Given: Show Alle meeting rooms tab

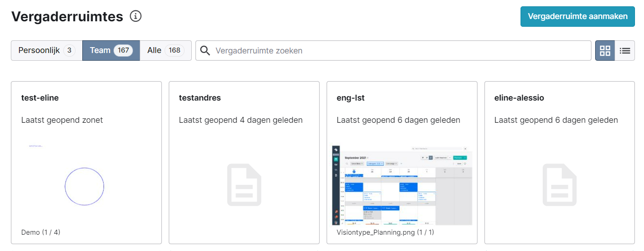Looking at the screenshot, I should (x=154, y=50).
